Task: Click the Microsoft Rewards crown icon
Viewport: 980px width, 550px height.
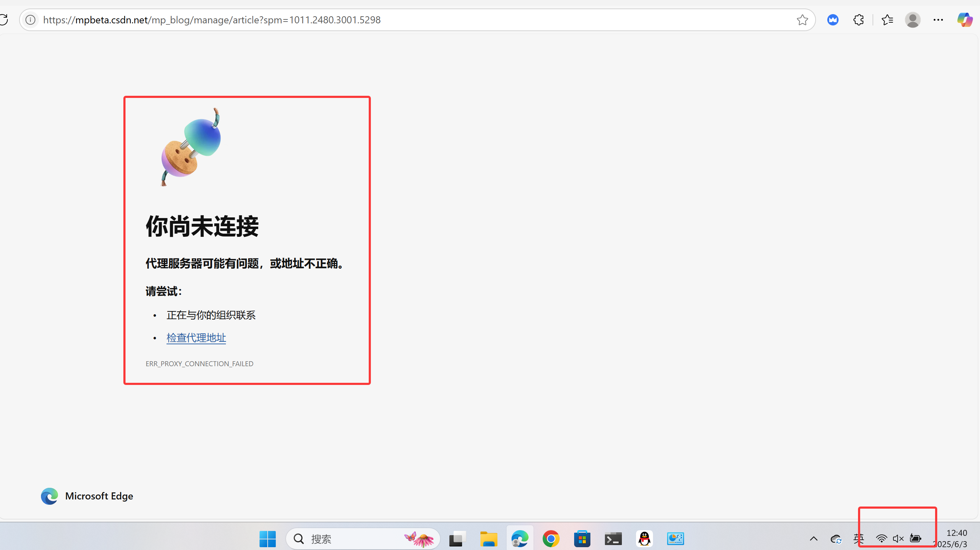Action: click(833, 20)
